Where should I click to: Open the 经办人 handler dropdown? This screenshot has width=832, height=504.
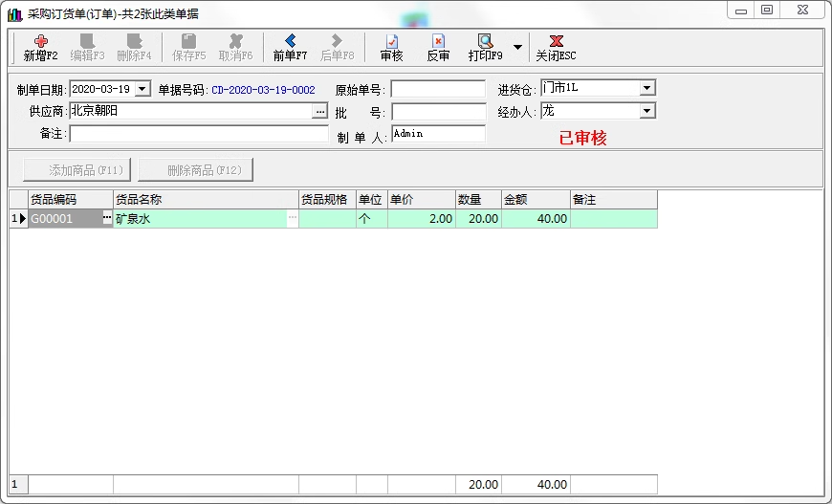click(647, 111)
